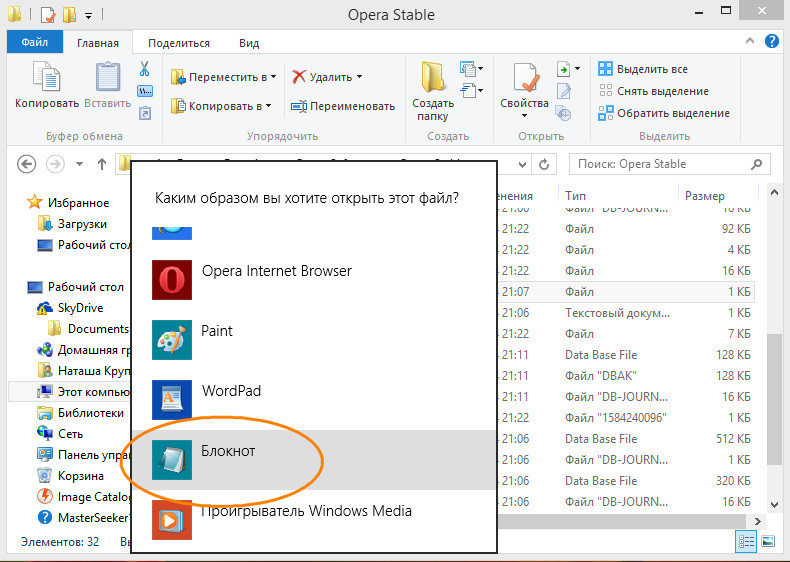Click the Cut scissors icon

pyautogui.click(x=145, y=69)
